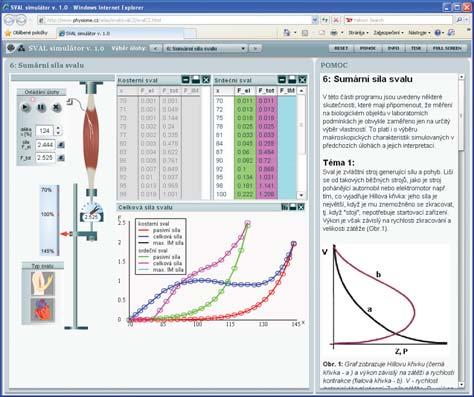
Task: Click the POMOC help button
Action: coord(368,48)
